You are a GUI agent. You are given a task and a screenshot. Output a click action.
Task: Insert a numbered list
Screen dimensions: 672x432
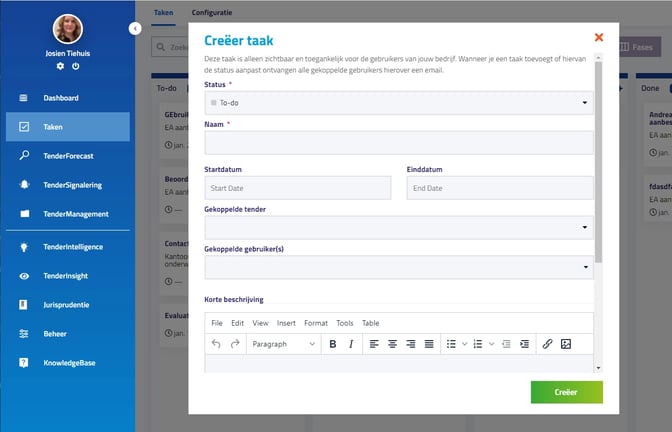(x=478, y=344)
